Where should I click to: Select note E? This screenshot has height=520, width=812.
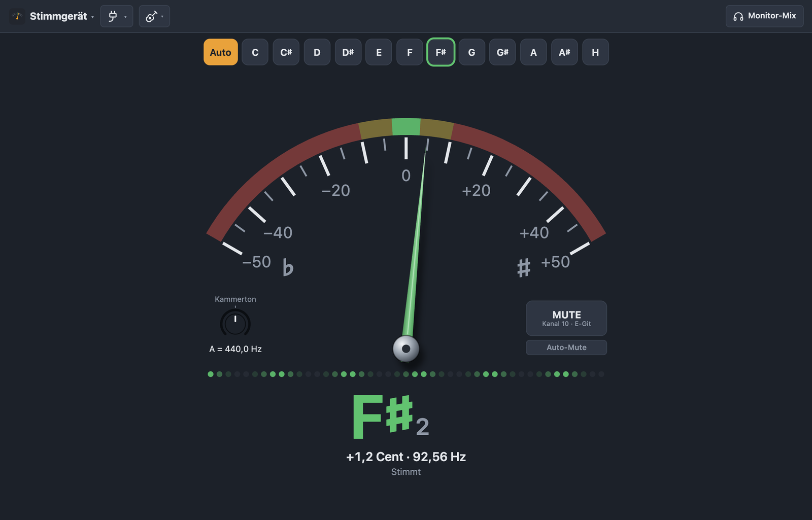pyautogui.click(x=379, y=52)
